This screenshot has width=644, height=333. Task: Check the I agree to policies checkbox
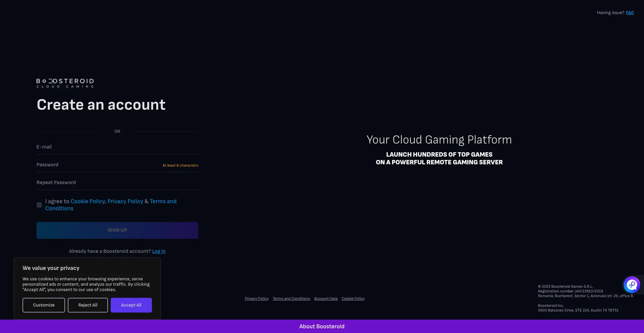pyautogui.click(x=39, y=205)
